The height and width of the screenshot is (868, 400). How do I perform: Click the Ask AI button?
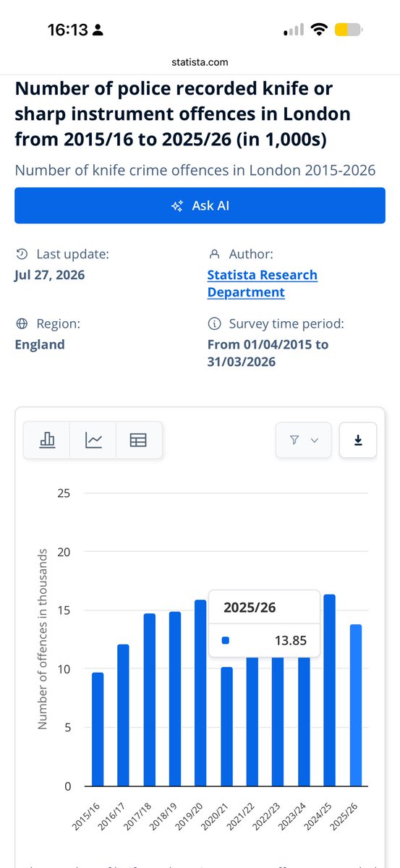[200, 205]
